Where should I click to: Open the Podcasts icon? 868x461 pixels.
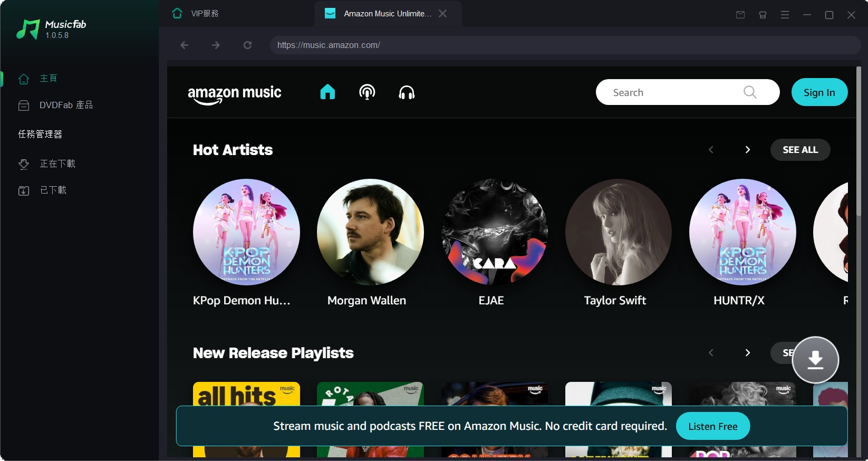[367, 92]
